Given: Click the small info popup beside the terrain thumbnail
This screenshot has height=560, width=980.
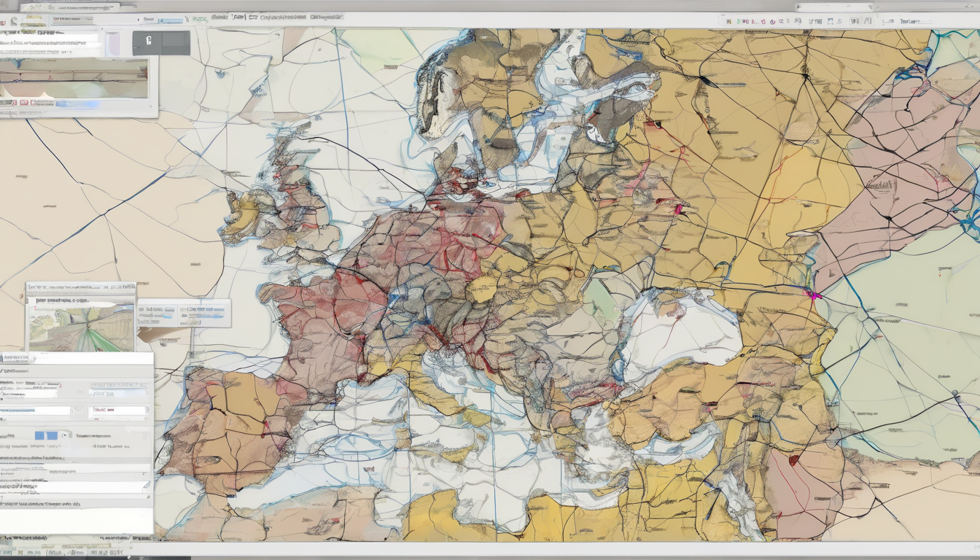Looking at the screenshot, I should (184, 313).
